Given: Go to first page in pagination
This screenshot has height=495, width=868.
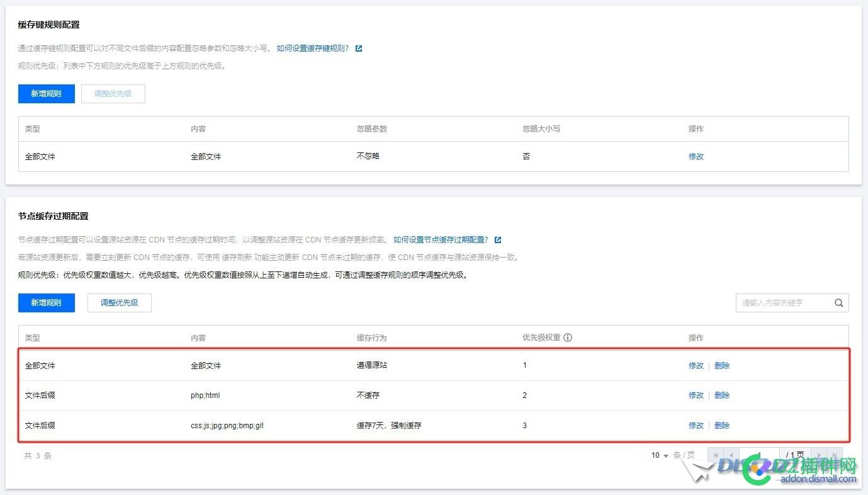Looking at the screenshot, I should coord(715,455).
